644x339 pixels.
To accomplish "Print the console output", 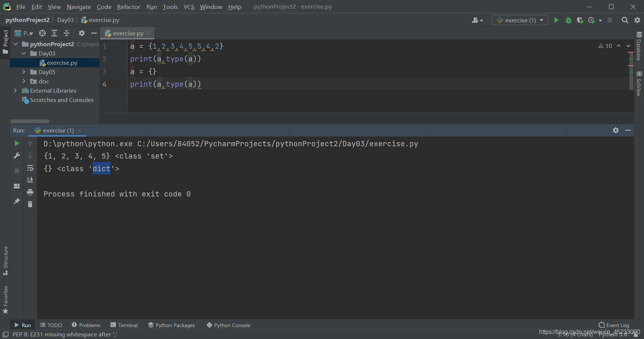I will click(x=30, y=192).
